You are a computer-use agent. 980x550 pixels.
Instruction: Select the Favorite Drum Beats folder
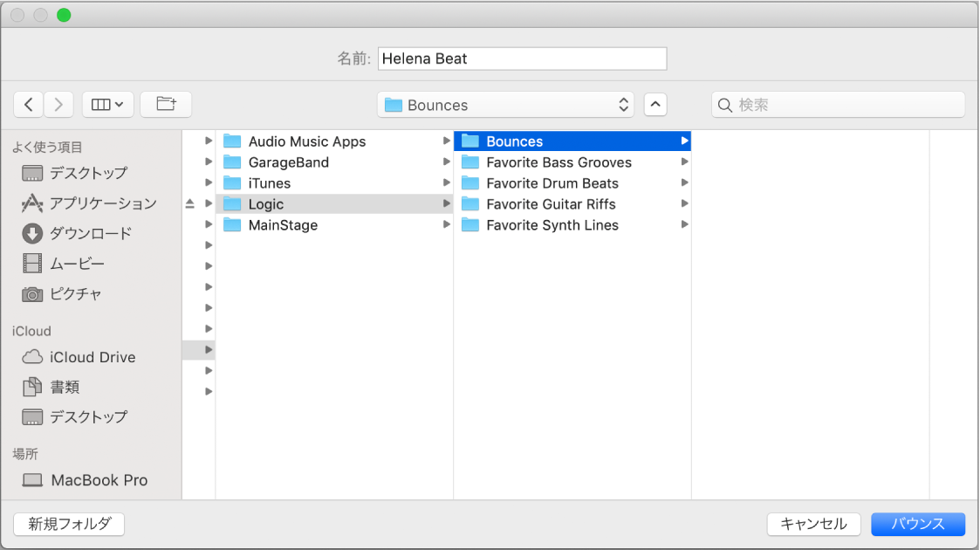[x=572, y=183]
